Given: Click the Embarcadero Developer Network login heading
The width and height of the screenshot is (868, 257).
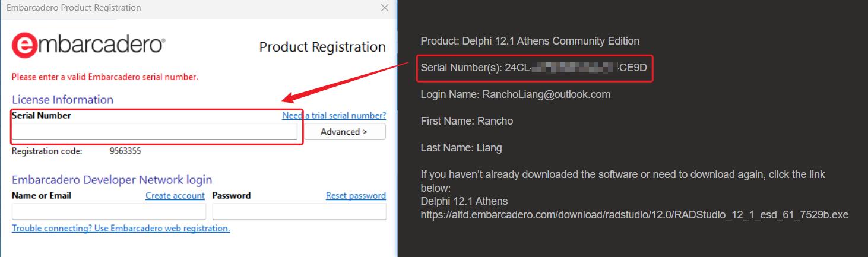Looking at the screenshot, I should 112,180.
